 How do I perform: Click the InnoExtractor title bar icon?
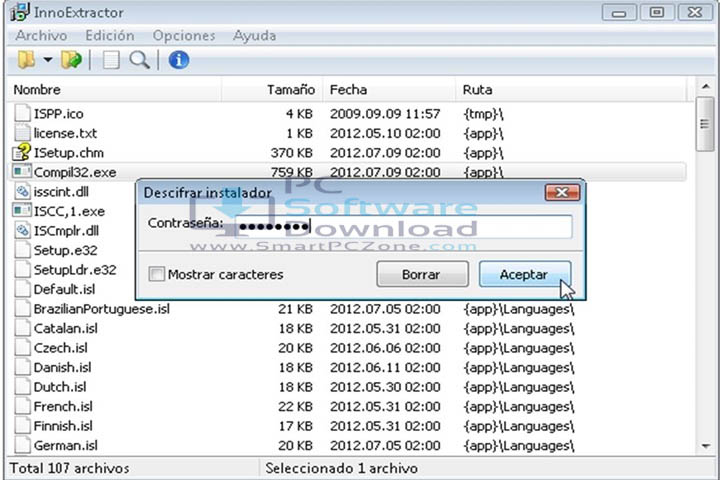coord(20,12)
